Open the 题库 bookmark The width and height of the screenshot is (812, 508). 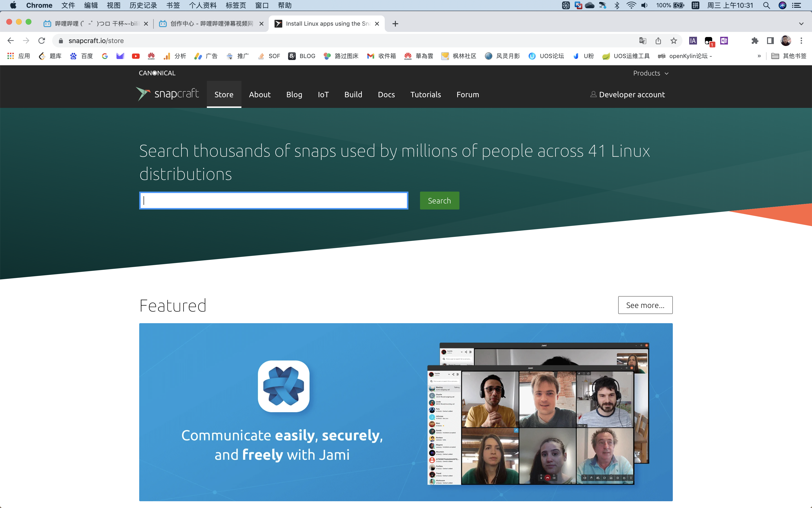[x=50, y=56]
